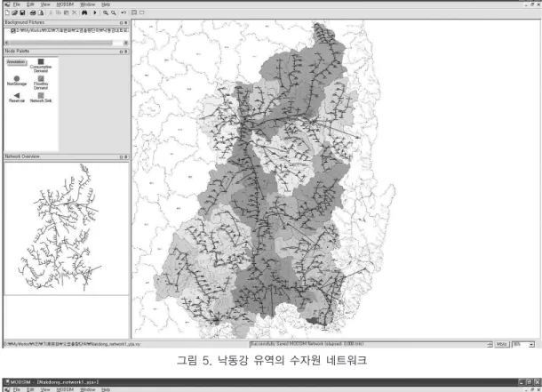This screenshot has width=542, height=392.
Task: Click the upper window's application icon by File
Action: pyautogui.click(x=7, y=4)
